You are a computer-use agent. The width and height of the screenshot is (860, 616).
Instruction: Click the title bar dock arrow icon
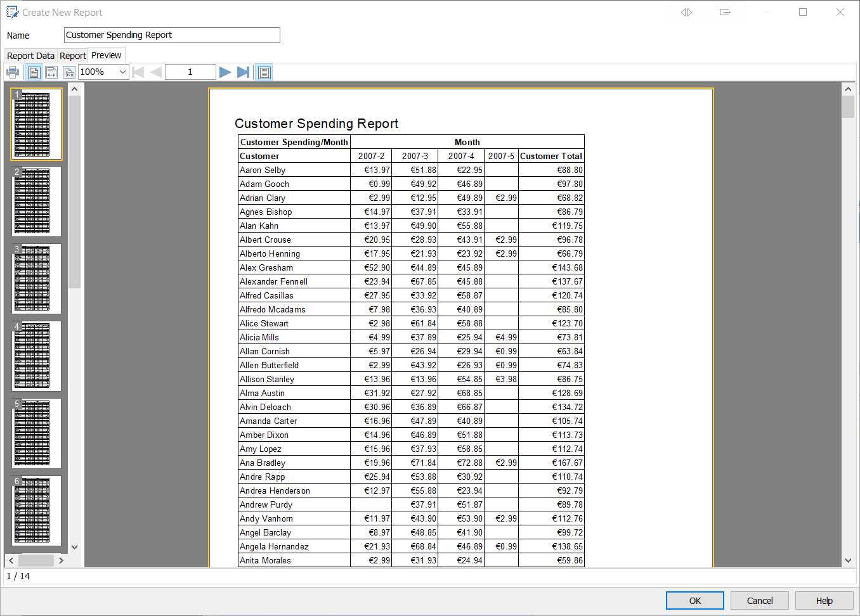[725, 13]
